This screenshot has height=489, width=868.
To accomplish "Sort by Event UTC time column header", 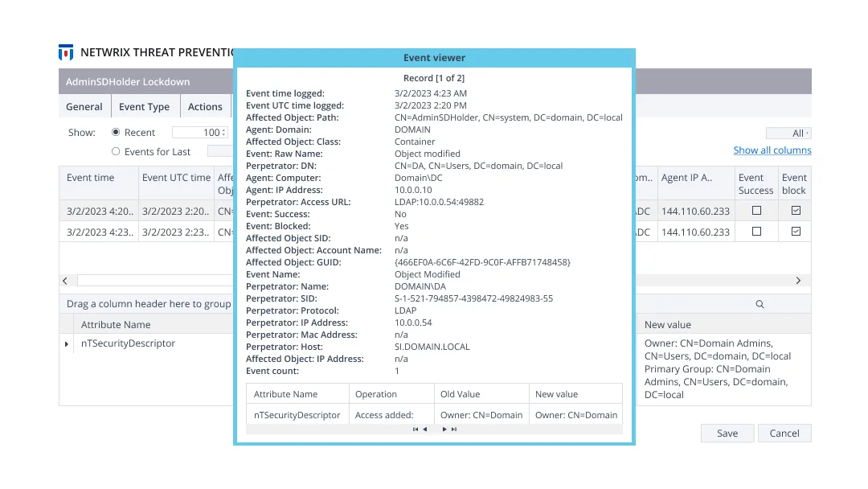I will pos(176,183).
